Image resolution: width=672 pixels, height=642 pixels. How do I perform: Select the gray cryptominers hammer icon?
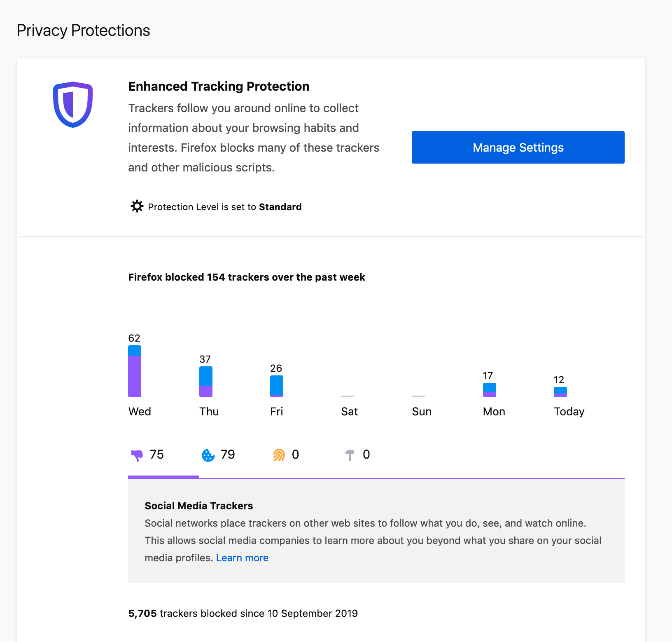coord(350,455)
